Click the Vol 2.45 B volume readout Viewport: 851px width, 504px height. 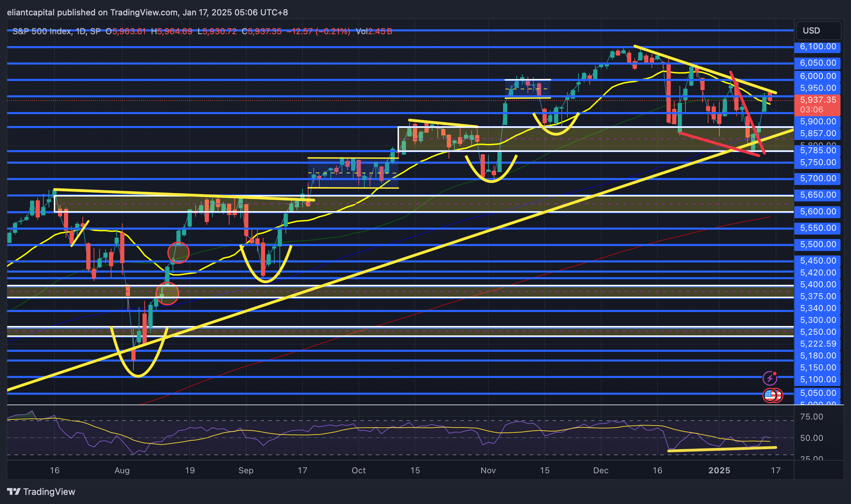click(x=374, y=31)
